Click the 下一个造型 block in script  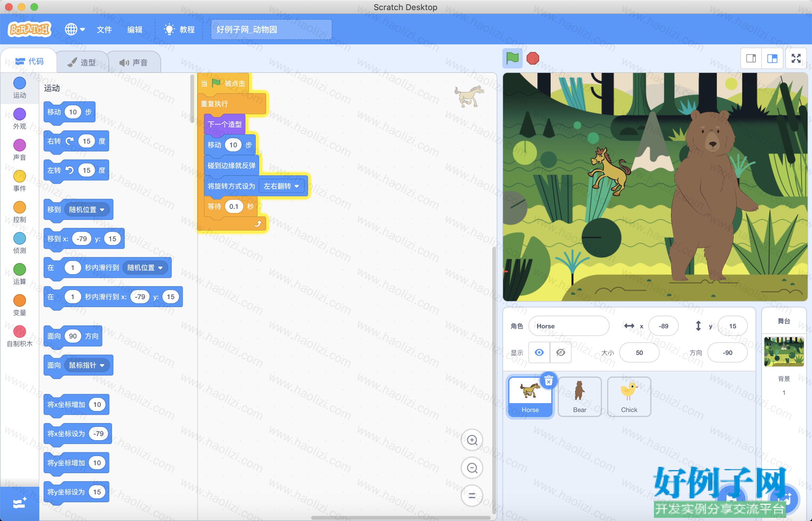(x=225, y=124)
